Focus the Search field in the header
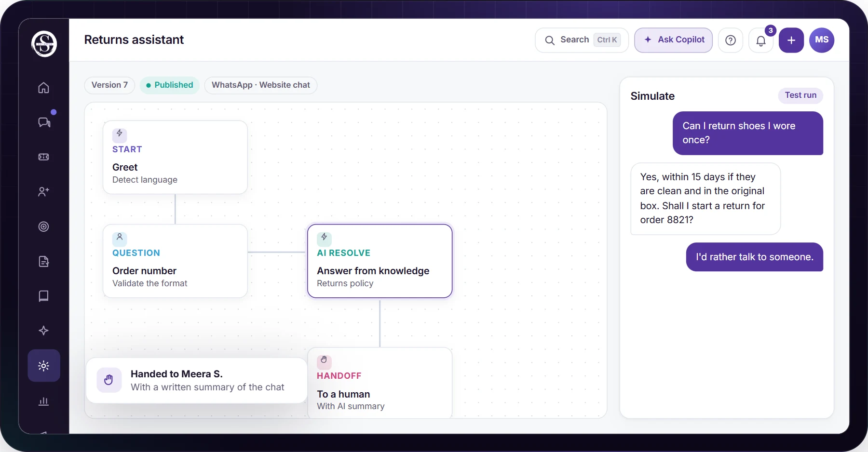This screenshot has height=452, width=868. point(582,40)
